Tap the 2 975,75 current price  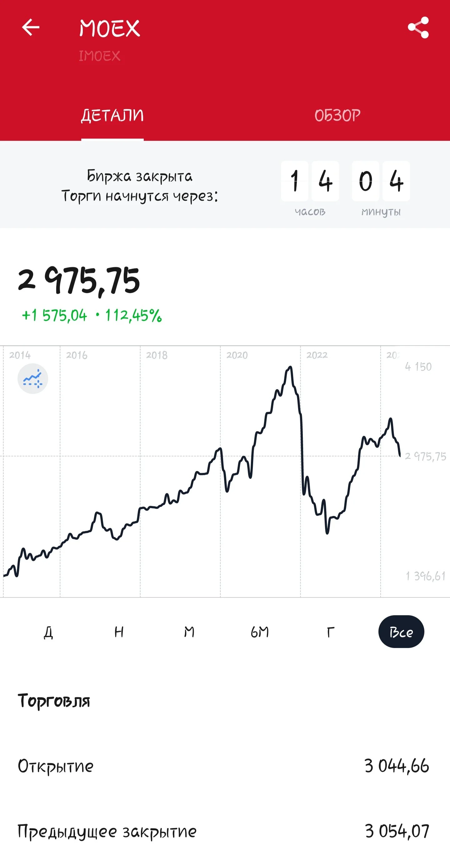(x=79, y=281)
